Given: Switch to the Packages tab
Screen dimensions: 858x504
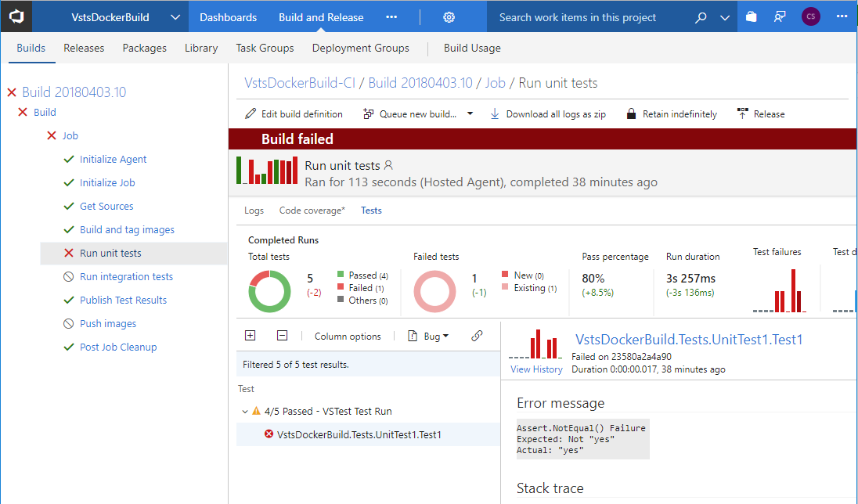Looking at the screenshot, I should pos(145,49).
